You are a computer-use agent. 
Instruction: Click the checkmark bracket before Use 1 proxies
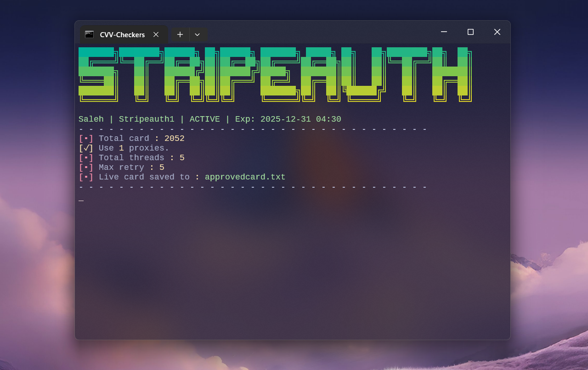tap(86, 148)
